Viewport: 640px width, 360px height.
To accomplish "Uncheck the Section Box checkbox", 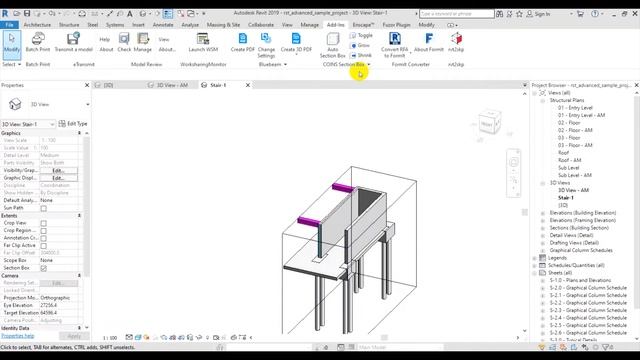I will click(44, 268).
